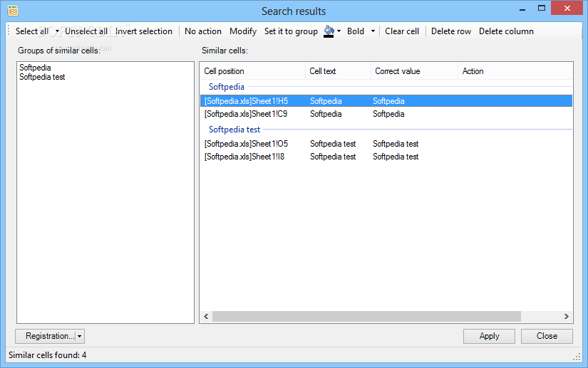588x368 pixels.
Task: Set No action for selected cells
Action: [203, 31]
